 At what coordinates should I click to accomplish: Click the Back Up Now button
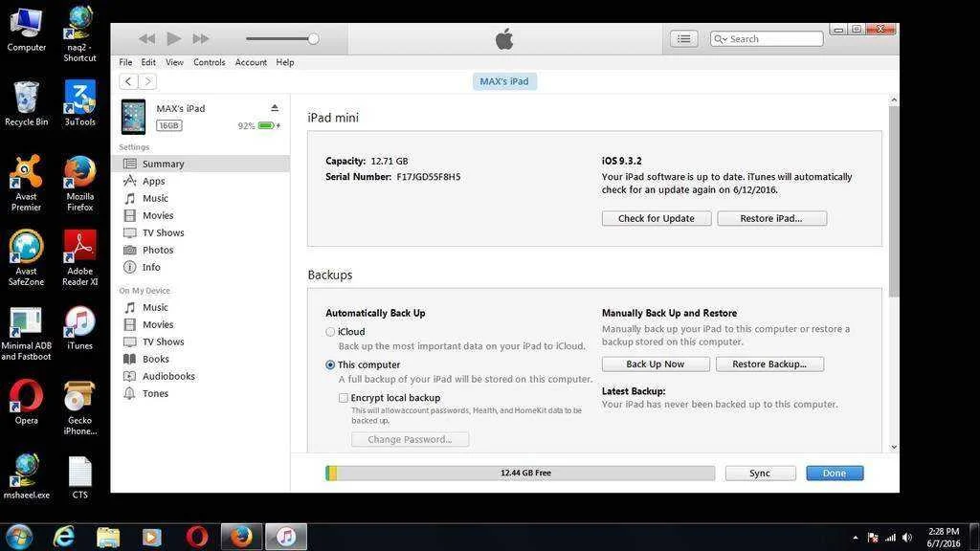coord(656,364)
